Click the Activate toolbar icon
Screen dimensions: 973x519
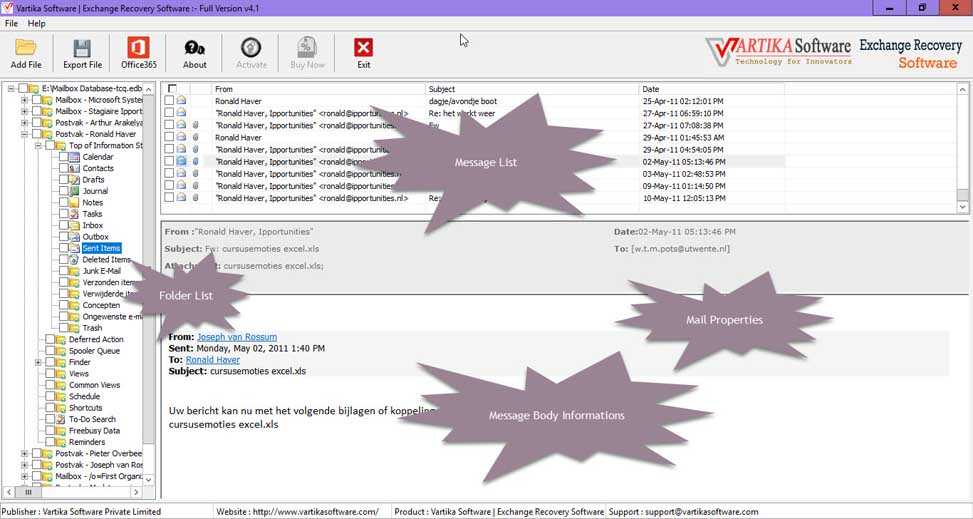pyautogui.click(x=251, y=48)
